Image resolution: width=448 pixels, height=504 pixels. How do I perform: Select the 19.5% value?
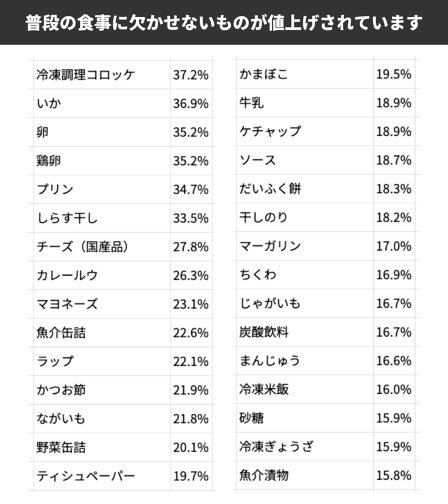tap(393, 75)
